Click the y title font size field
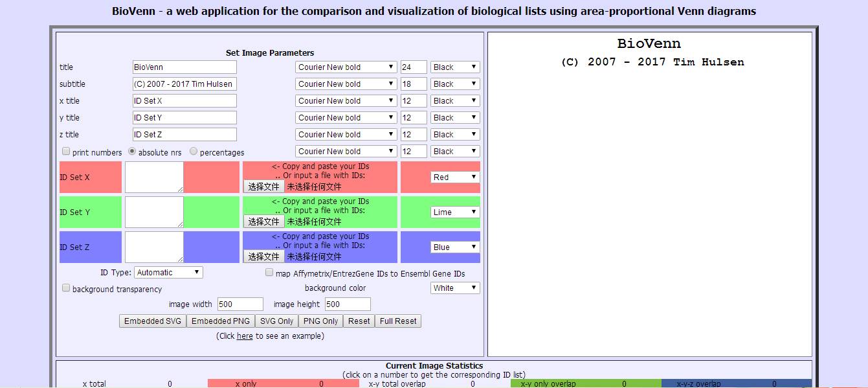 pyautogui.click(x=414, y=117)
